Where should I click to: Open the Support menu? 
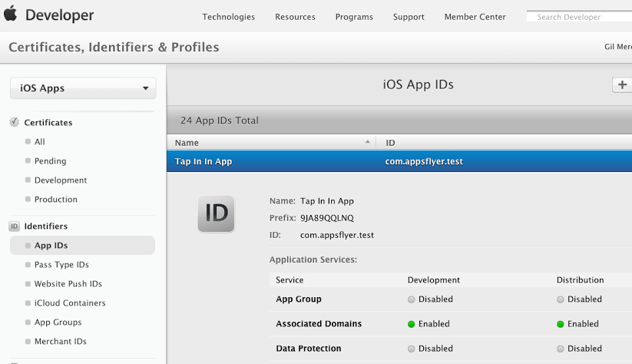(409, 17)
